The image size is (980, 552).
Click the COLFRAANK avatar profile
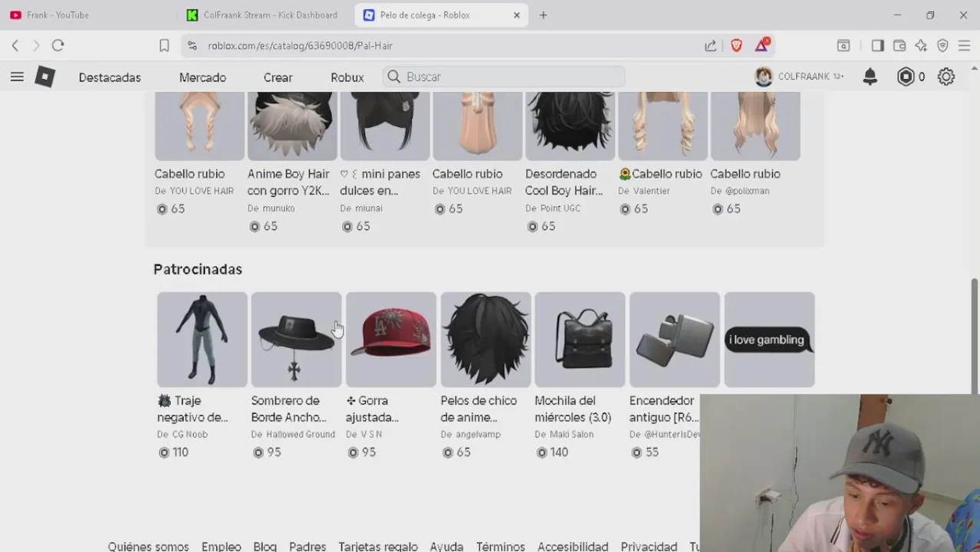coord(764,77)
